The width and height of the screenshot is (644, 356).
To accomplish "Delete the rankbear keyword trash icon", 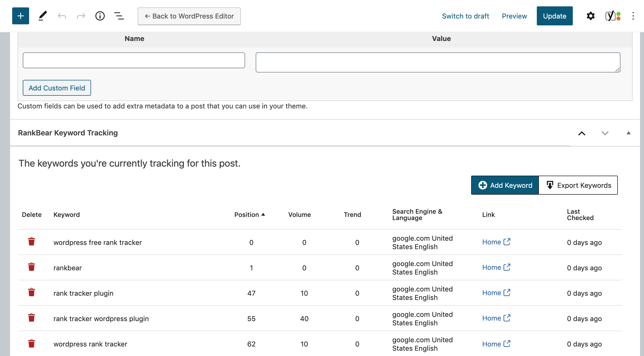I will [31, 267].
